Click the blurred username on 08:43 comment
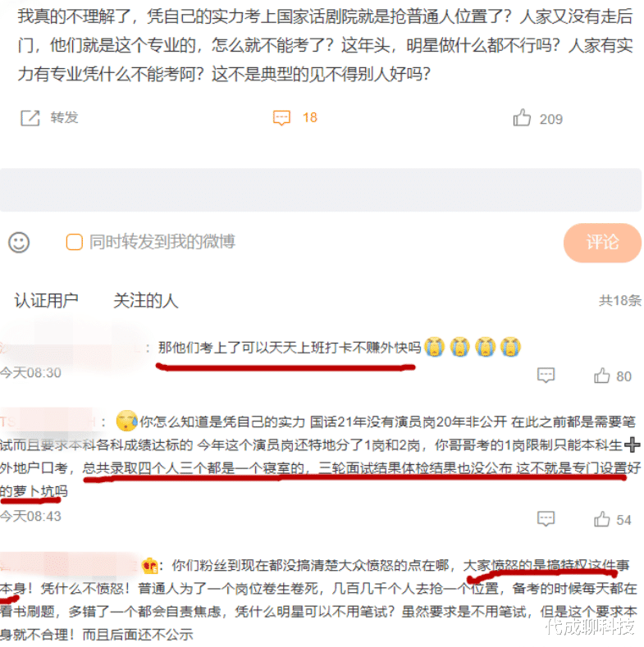644x647 pixels. [48, 421]
